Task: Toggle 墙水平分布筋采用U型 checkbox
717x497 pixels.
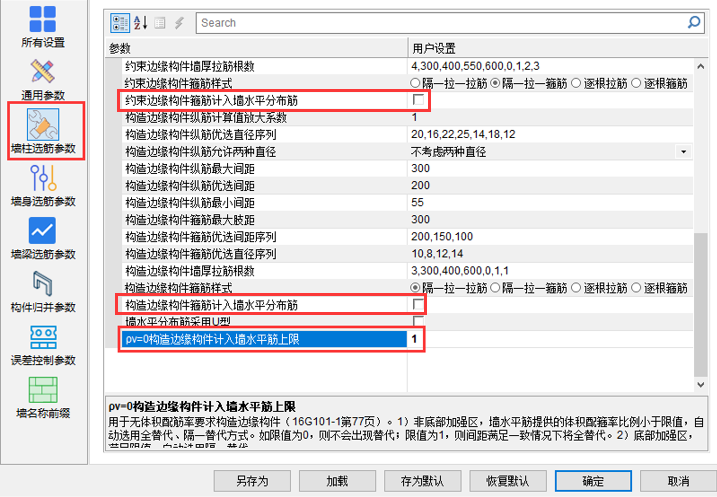Action: 418,321
